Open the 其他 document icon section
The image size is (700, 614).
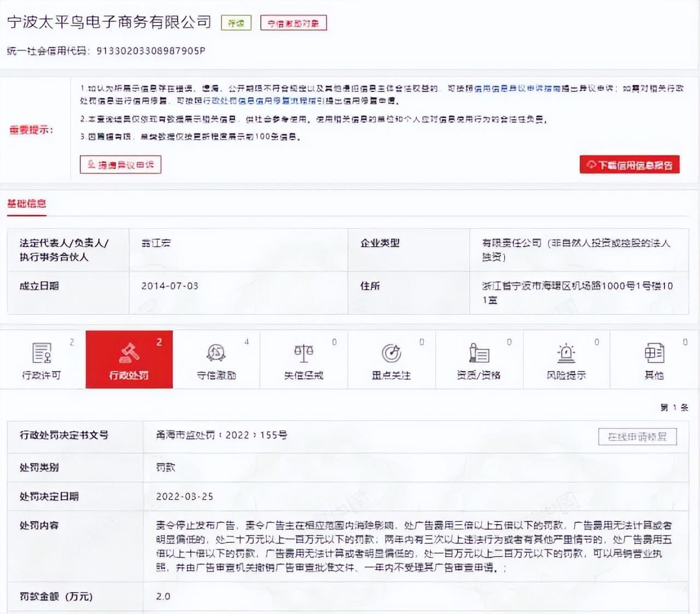(x=654, y=355)
